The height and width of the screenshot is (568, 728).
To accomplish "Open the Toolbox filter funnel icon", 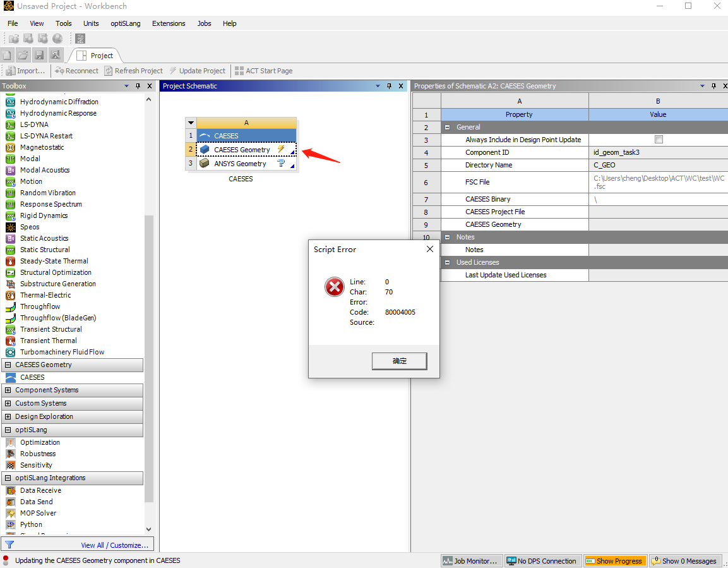I will [x=9, y=545].
